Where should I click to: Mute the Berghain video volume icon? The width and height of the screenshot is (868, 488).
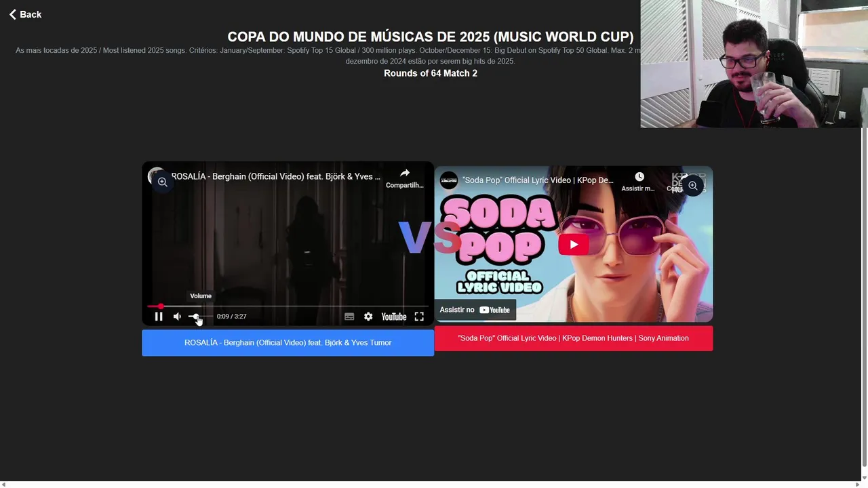click(x=177, y=317)
